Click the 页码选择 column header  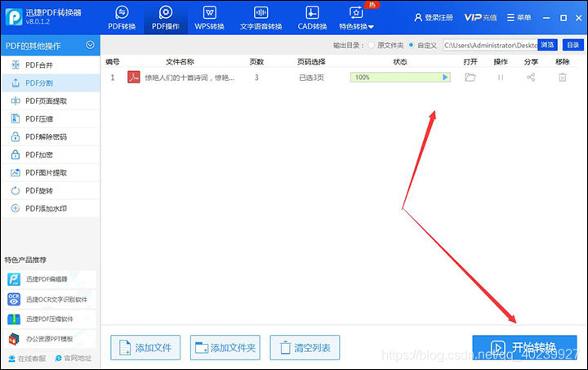coord(311,62)
